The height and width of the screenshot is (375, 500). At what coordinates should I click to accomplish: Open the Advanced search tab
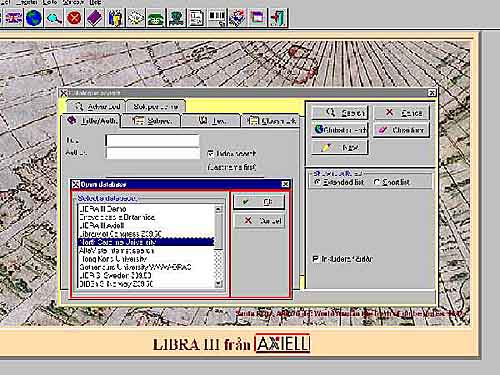coord(96,106)
